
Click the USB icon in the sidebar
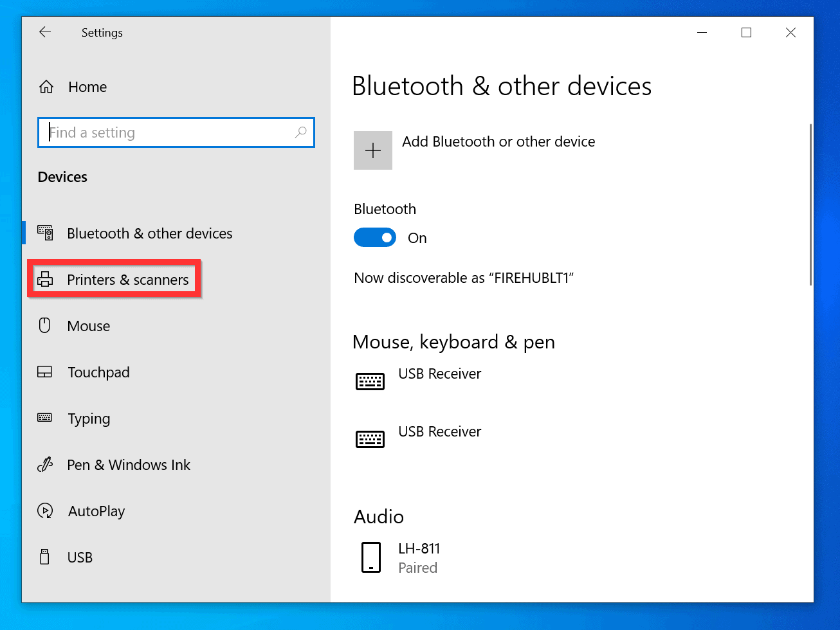(x=44, y=557)
